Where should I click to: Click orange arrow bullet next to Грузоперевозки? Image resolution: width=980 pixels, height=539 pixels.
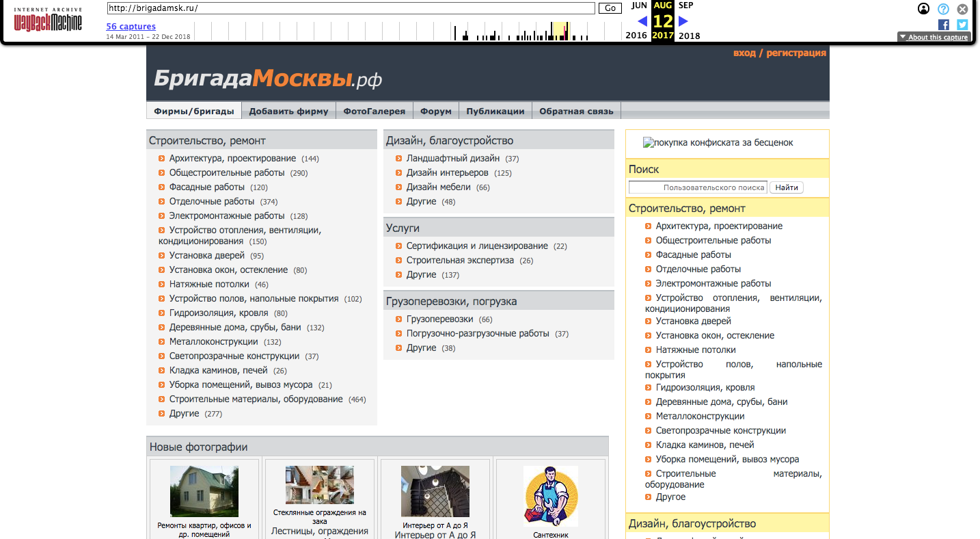click(x=398, y=319)
